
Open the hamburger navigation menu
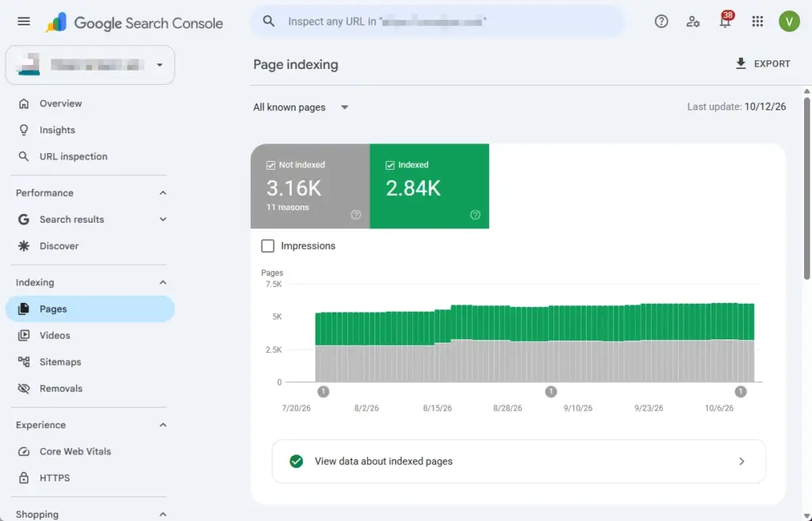(24, 21)
